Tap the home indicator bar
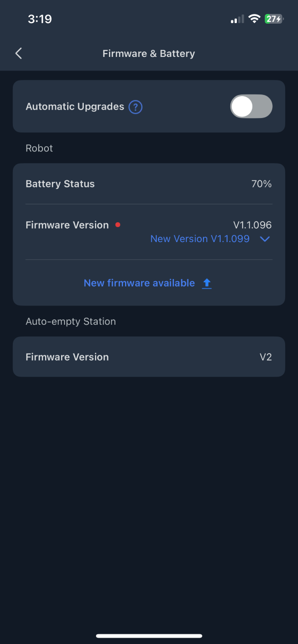 tap(149, 636)
